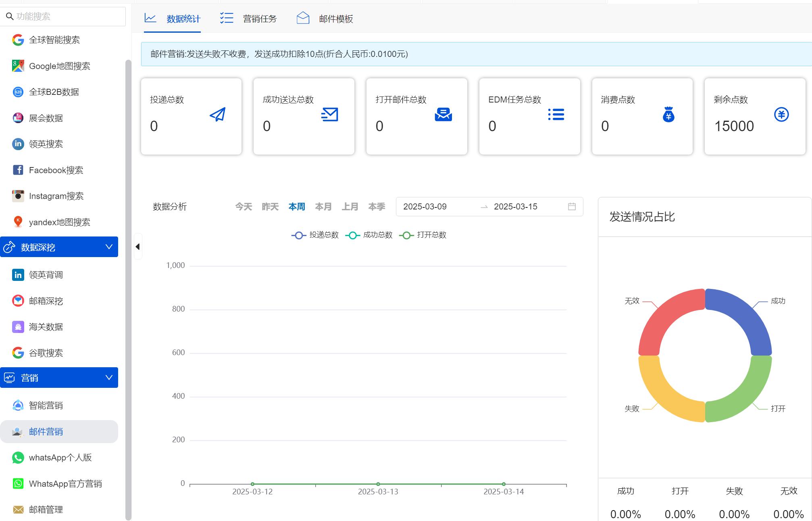Click the yen coin icon in 剩余点数
Image resolution: width=812 pixels, height=521 pixels.
pyautogui.click(x=781, y=115)
